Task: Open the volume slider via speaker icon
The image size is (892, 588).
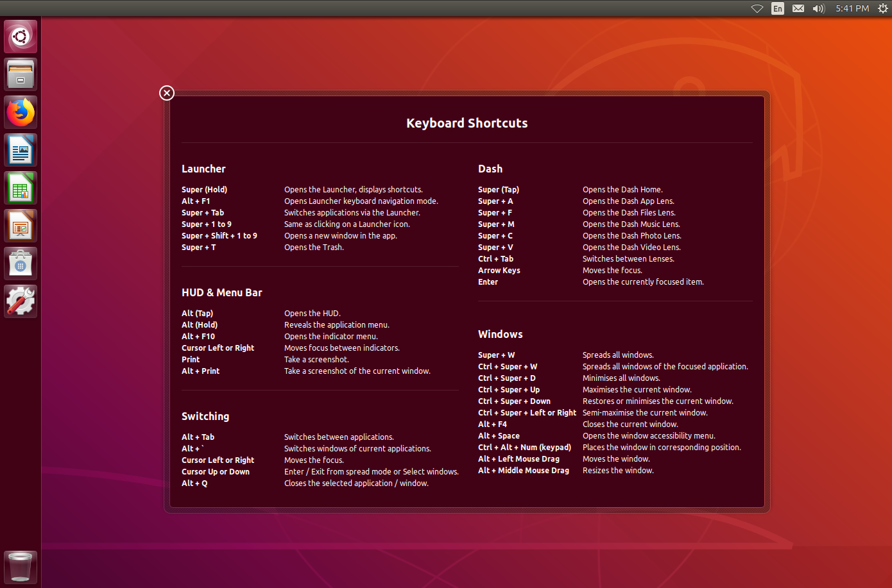Action: pos(818,8)
